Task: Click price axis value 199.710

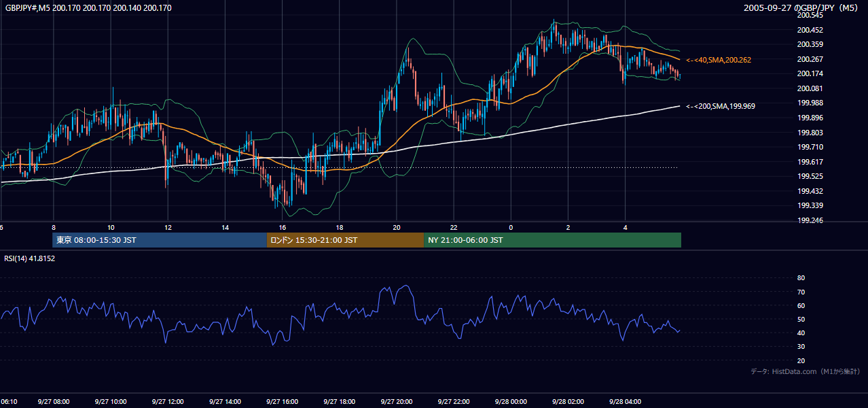Action: tap(810, 147)
